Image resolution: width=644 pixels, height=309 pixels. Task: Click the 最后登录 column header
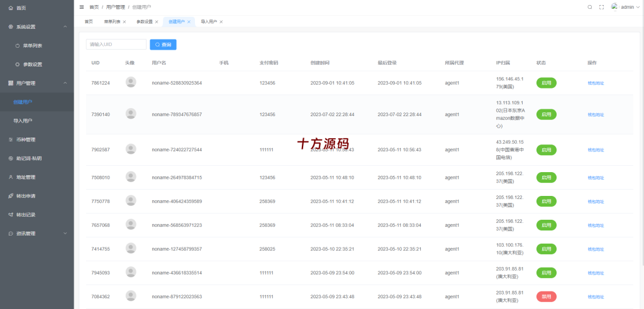[387, 63]
